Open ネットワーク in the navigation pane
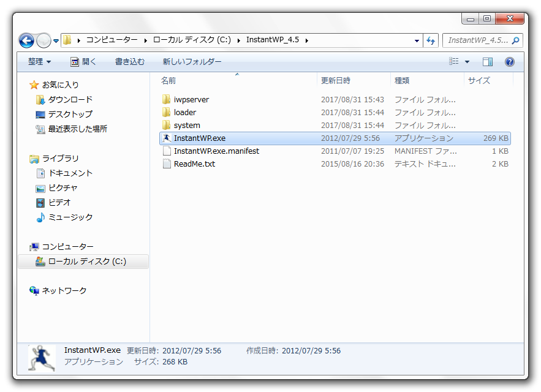This screenshot has height=392, width=541. tap(64, 291)
